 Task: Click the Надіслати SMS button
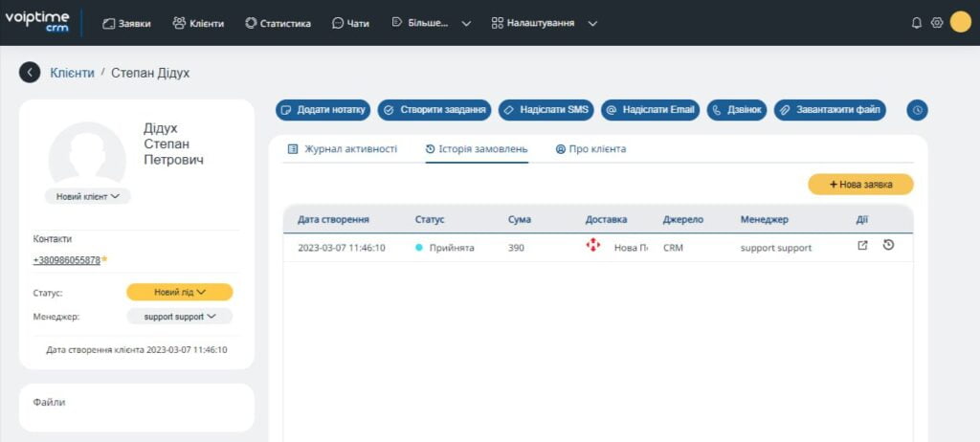546,110
